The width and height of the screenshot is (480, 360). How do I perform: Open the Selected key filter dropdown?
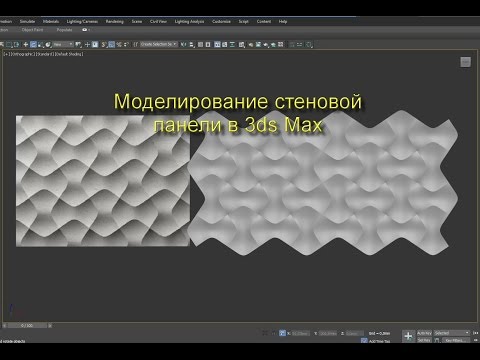[452, 333]
